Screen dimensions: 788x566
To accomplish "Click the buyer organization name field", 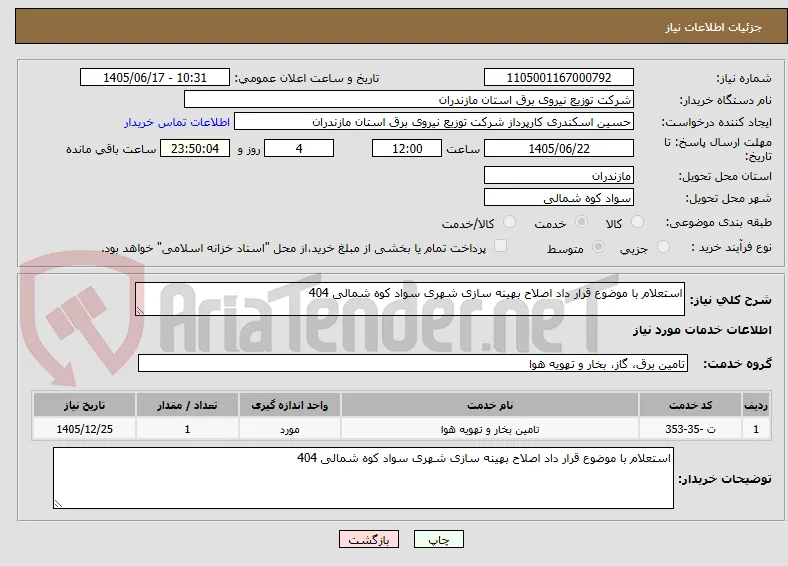I will pos(409,100).
